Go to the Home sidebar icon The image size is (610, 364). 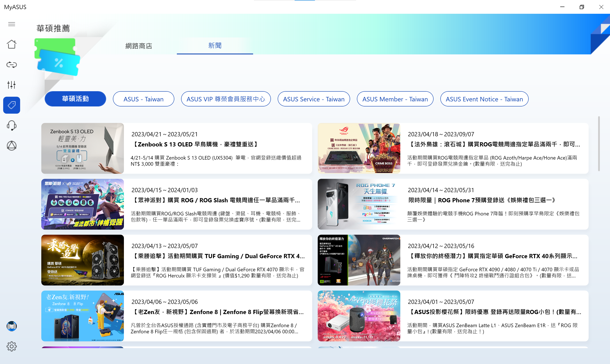(x=11, y=44)
